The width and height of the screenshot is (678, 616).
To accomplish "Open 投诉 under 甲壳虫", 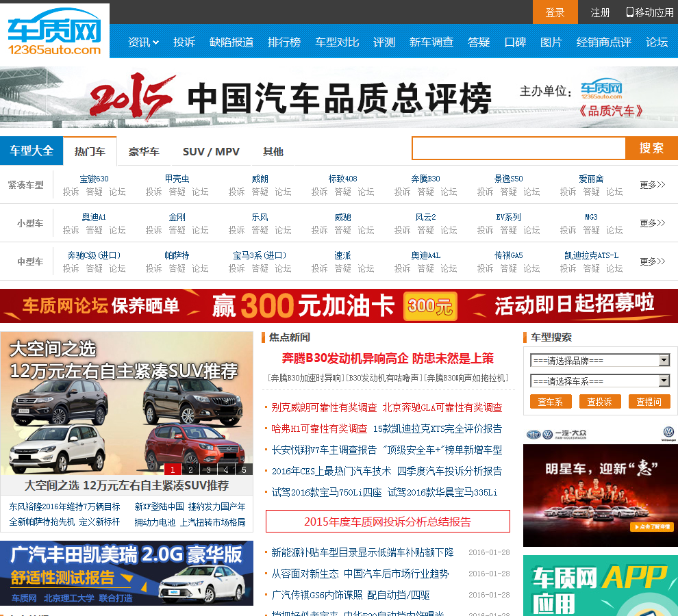I will (153, 192).
